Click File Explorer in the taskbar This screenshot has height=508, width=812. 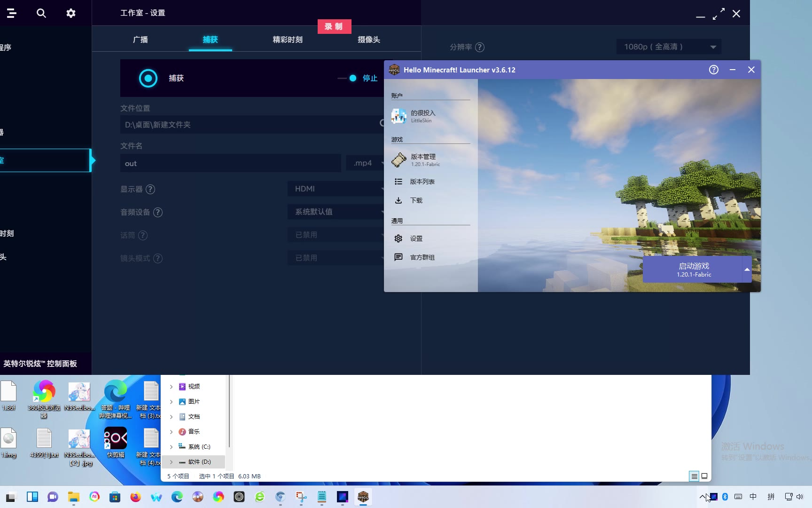74,497
